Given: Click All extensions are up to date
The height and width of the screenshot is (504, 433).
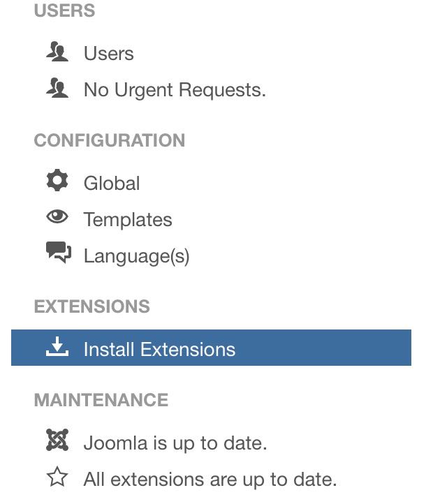Looking at the screenshot, I should coord(210,480).
